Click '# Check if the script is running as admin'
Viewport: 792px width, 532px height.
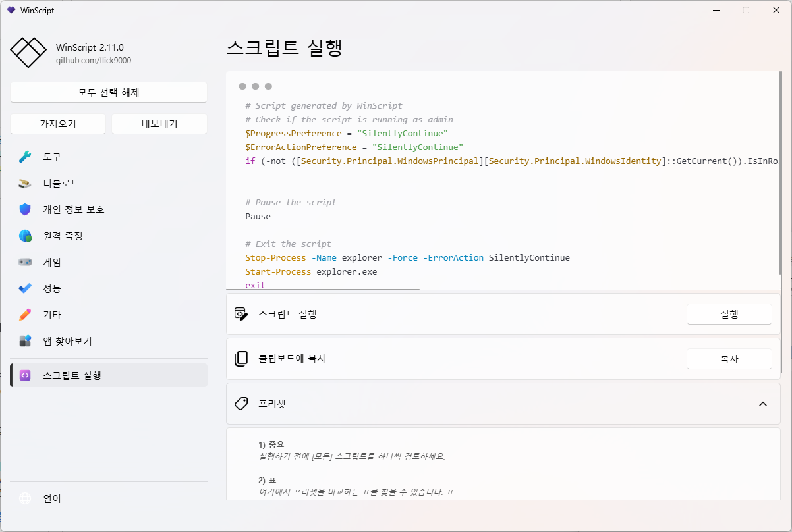[349, 119]
